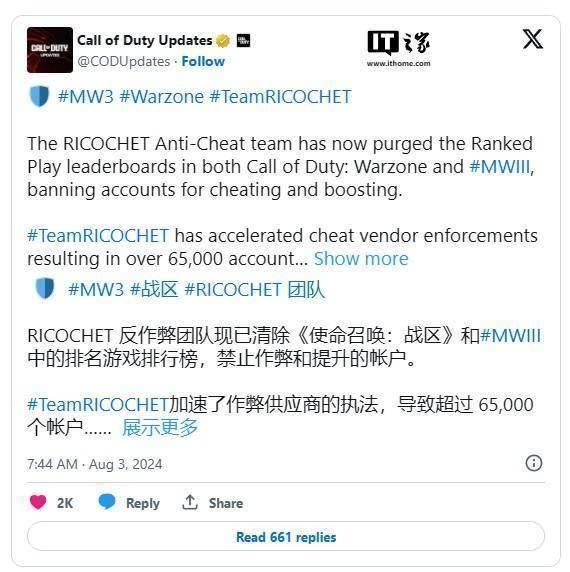
Task: Follow the @CODUpdates account
Action: pyautogui.click(x=203, y=61)
